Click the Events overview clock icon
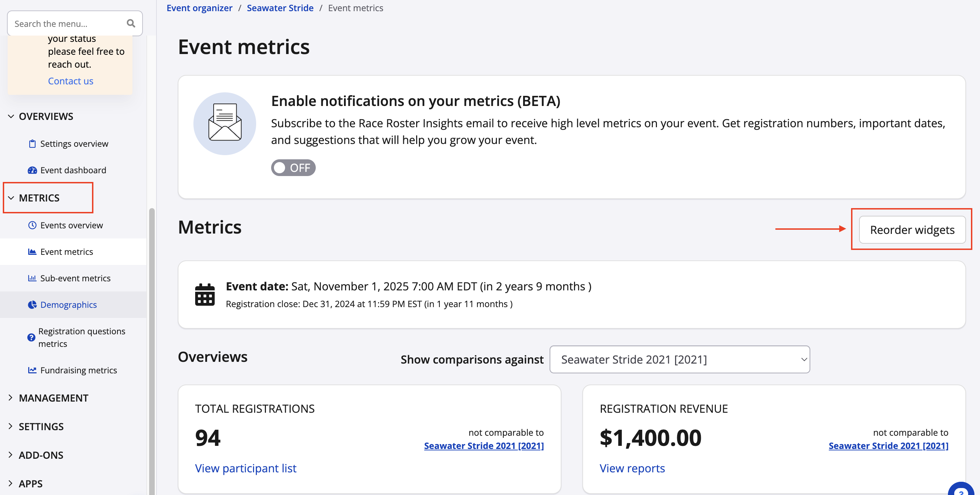The height and width of the screenshot is (495, 980). point(32,225)
